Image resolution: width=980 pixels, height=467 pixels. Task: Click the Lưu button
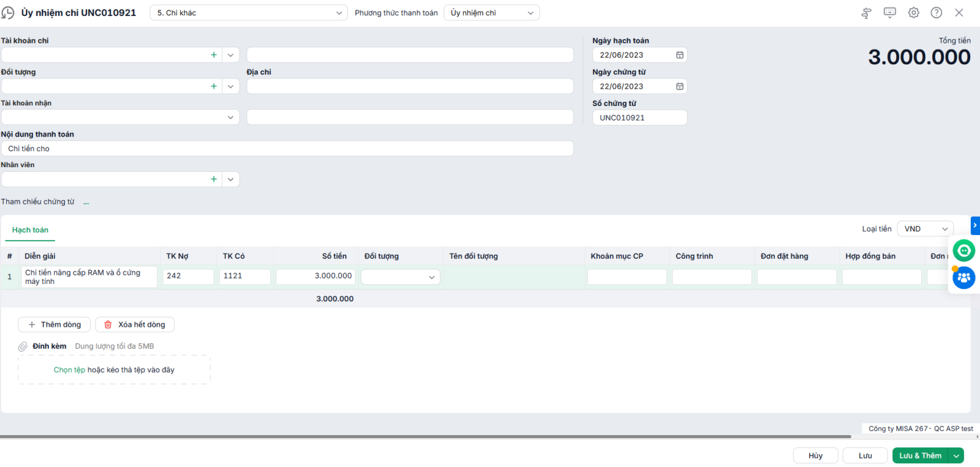click(865, 456)
